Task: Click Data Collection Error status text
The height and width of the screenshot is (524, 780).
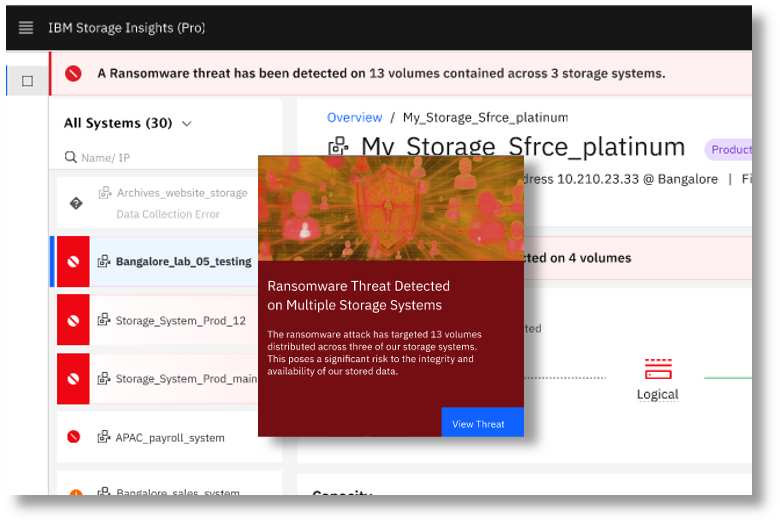Action: (168, 214)
